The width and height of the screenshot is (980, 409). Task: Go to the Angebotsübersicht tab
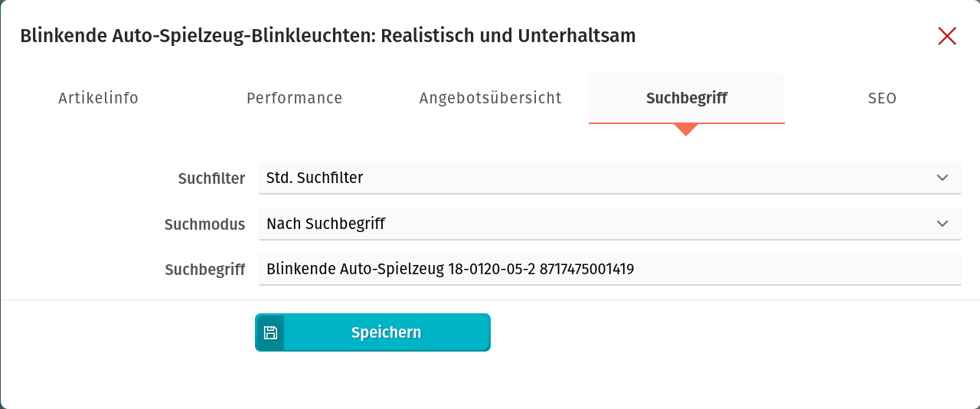(490, 98)
